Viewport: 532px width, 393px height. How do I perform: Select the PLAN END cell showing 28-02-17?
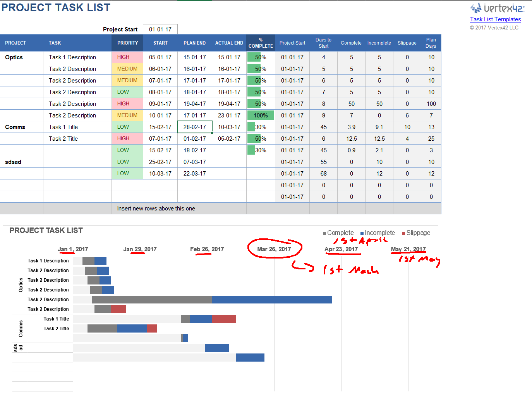pyautogui.click(x=194, y=127)
